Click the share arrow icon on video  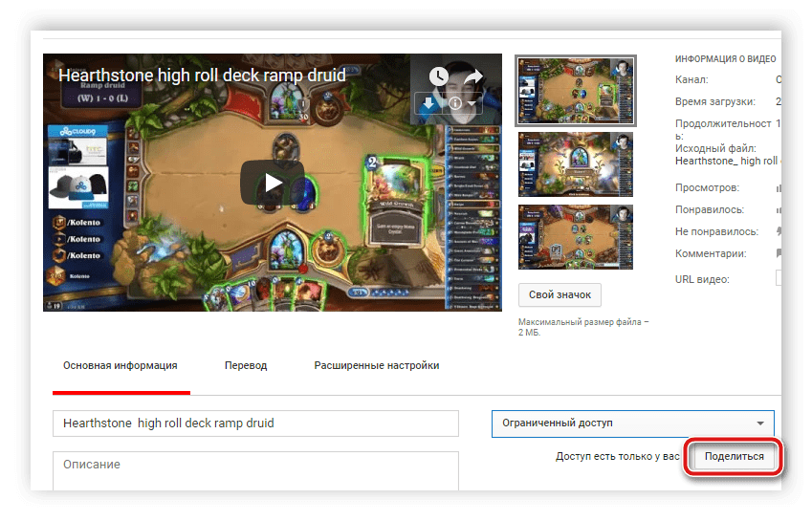click(x=472, y=77)
